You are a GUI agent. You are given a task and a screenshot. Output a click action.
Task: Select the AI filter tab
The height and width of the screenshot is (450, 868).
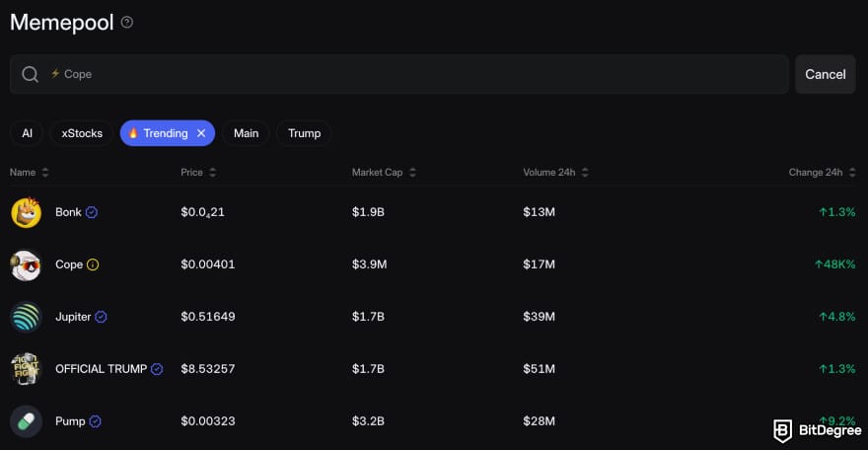tap(27, 133)
